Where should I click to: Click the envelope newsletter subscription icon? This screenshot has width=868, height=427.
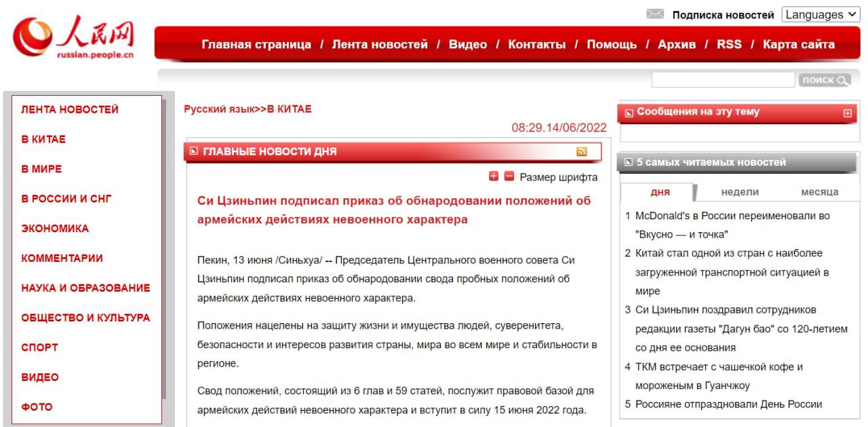[x=654, y=14]
